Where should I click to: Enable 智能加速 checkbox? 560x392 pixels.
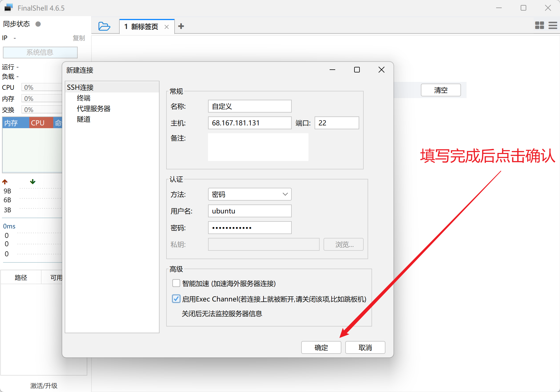pos(176,283)
